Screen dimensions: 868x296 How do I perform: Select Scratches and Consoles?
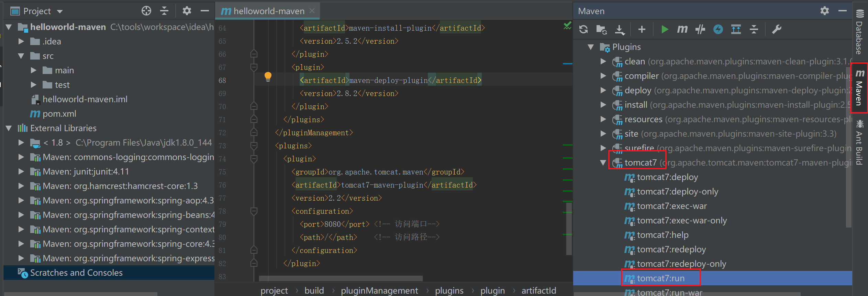[76, 273]
